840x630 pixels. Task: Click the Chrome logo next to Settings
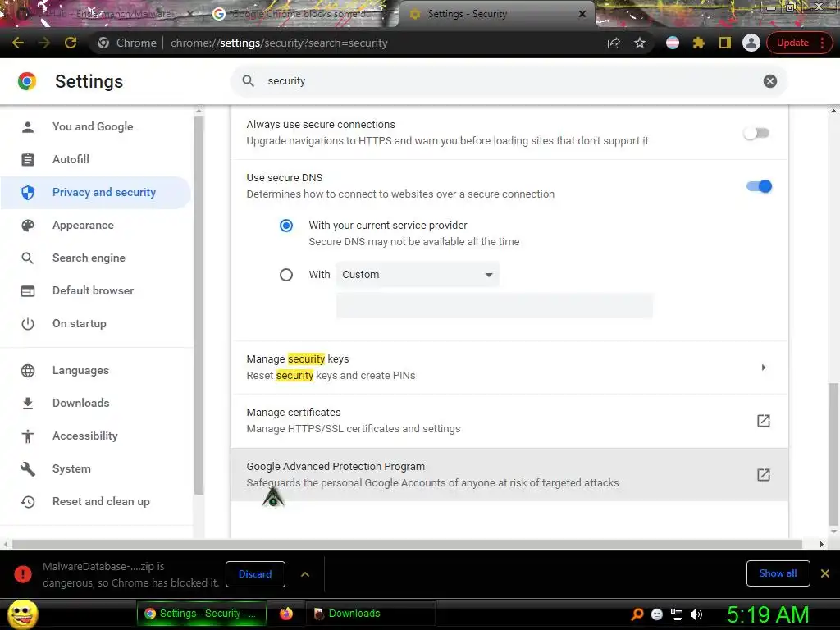pyautogui.click(x=27, y=81)
